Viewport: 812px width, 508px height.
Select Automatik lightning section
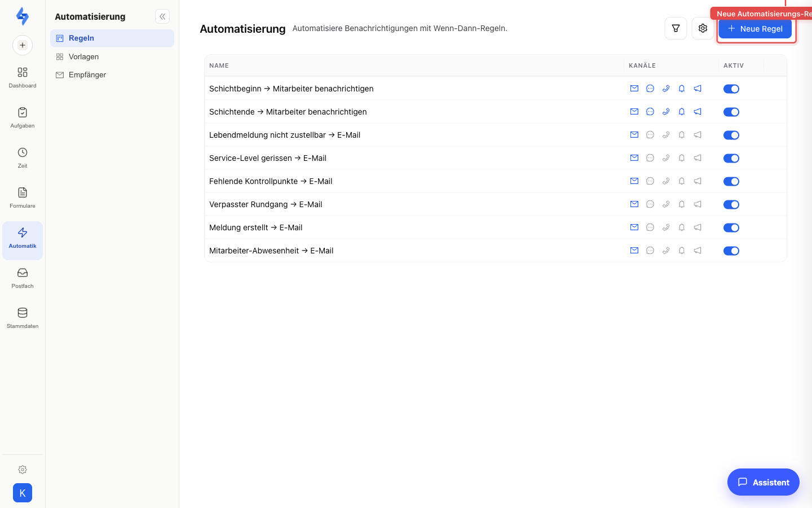tap(23, 240)
